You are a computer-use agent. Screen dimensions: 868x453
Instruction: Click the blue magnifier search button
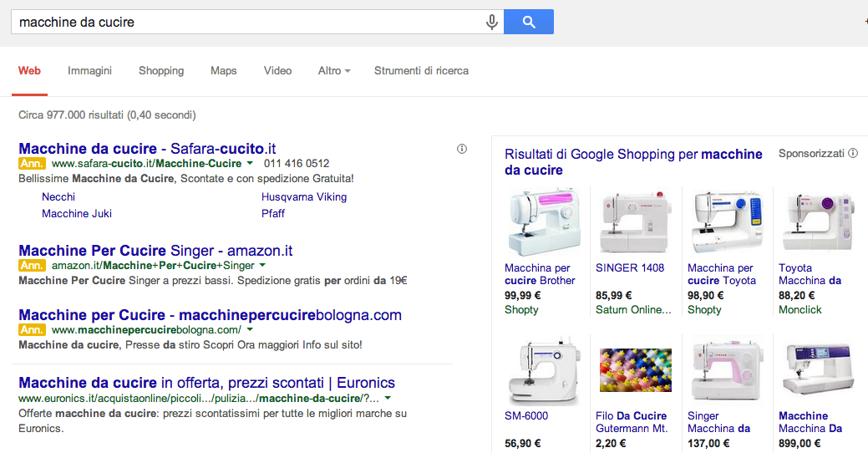[529, 22]
